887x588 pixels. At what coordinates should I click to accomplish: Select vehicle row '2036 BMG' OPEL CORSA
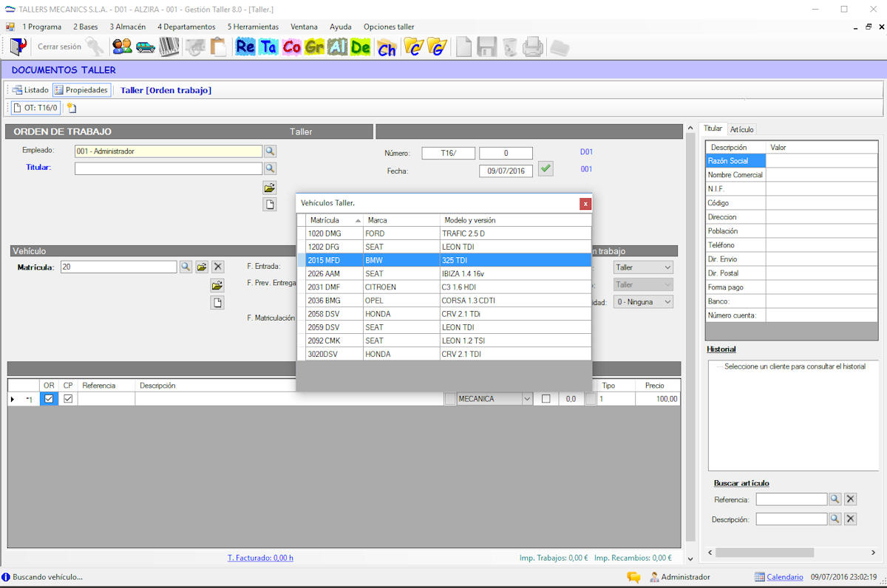444,301
